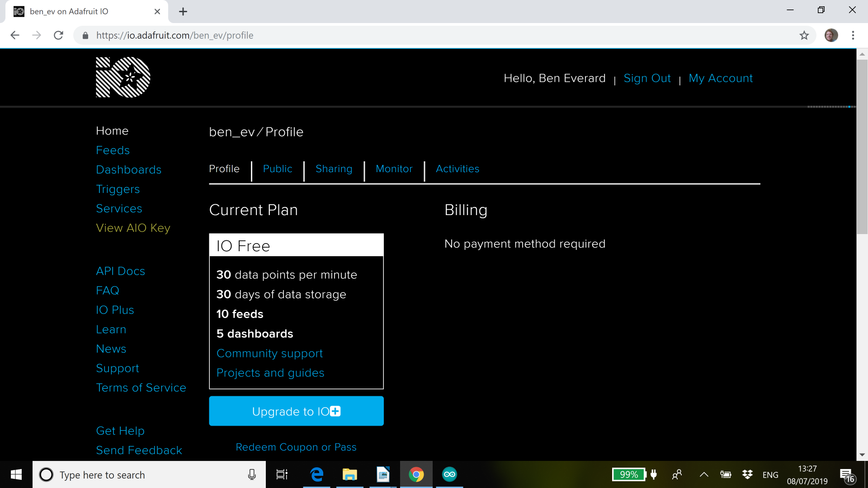Click Dropbox tray icon
The image size is (868, 488).
[x=747, y=474]
